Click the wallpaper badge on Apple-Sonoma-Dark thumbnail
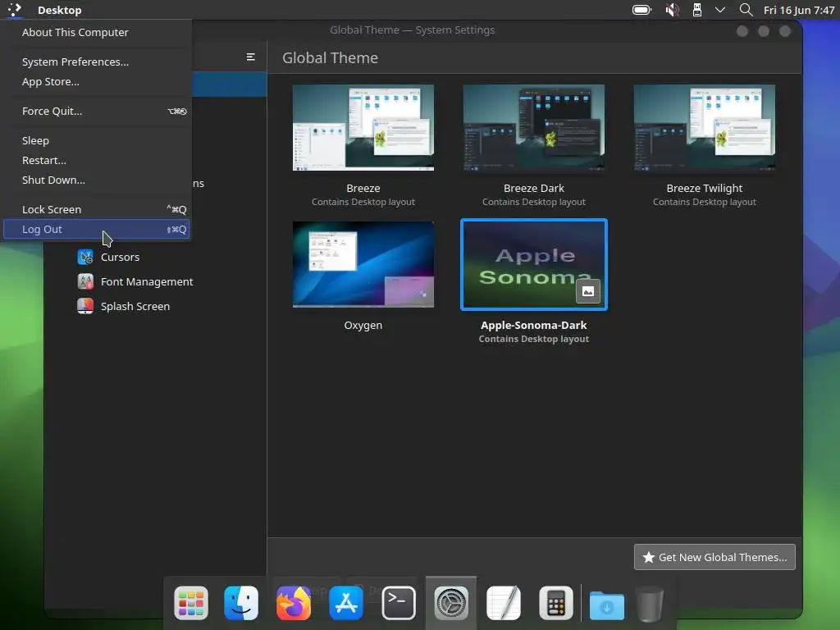 coord(587,291)
